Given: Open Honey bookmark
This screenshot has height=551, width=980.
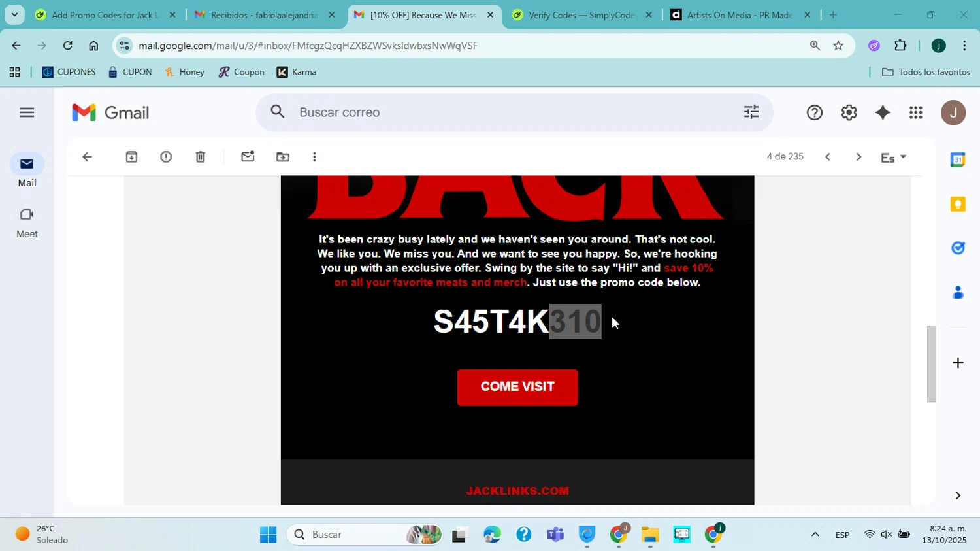Looking at the screenshot, I should [x=185, y=72].
